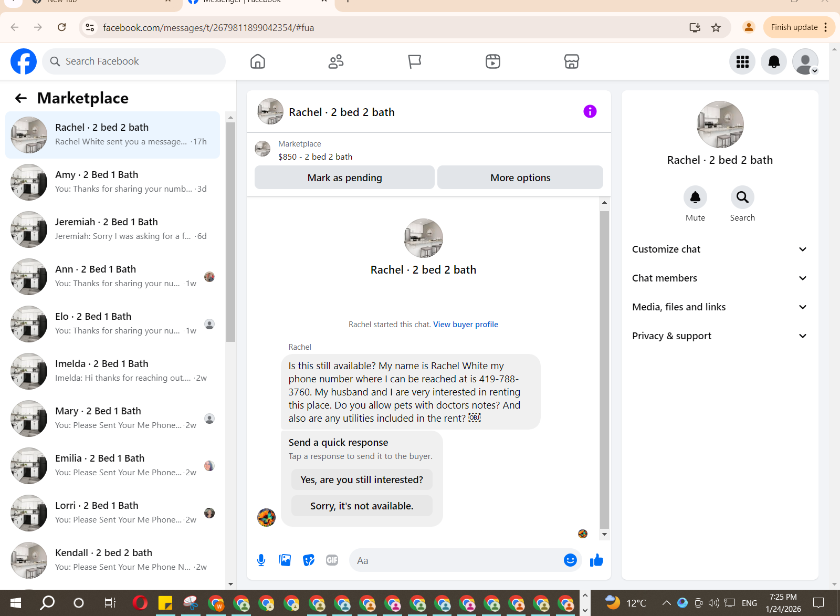This screenshot has height=616, width=840.
Task: Open the emoji picker in message box
Action: coord(570,560)
